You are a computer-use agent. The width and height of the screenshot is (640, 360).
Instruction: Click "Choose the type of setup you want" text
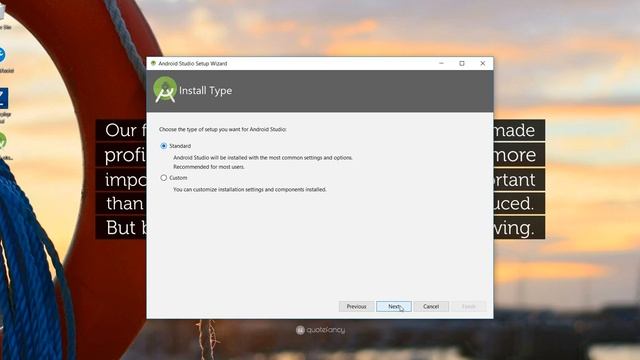(223, 129)
